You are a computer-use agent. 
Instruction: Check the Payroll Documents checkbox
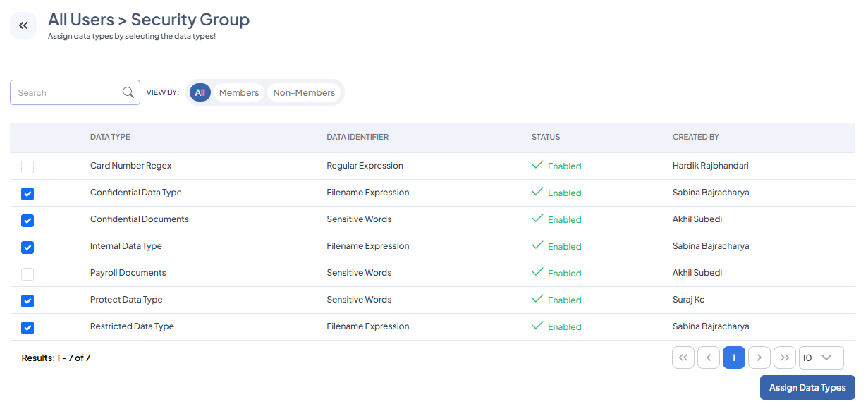click(27, 274)
